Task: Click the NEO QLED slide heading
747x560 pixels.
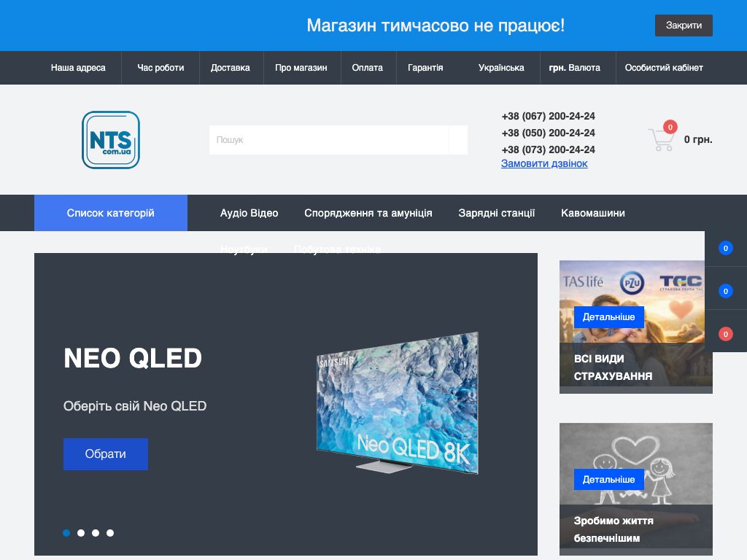Action: click(133, 358)
